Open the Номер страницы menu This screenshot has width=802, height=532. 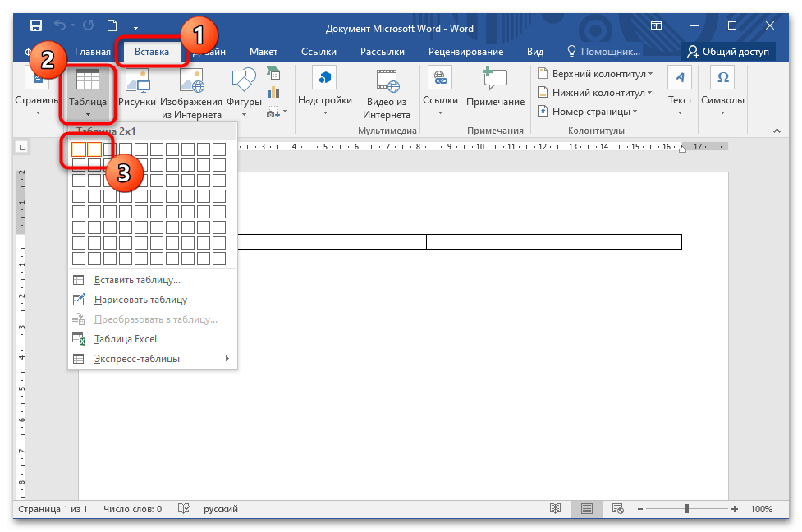pos(588,112)
